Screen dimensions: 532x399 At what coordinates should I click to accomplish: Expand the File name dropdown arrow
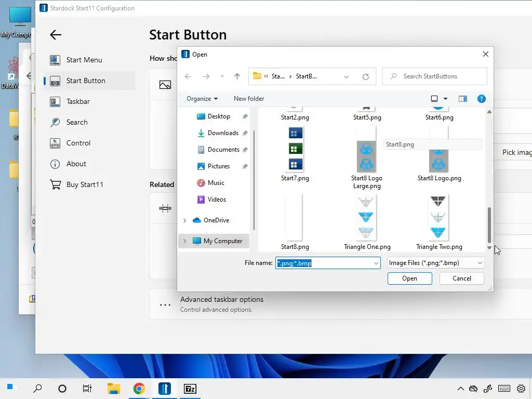376,263
